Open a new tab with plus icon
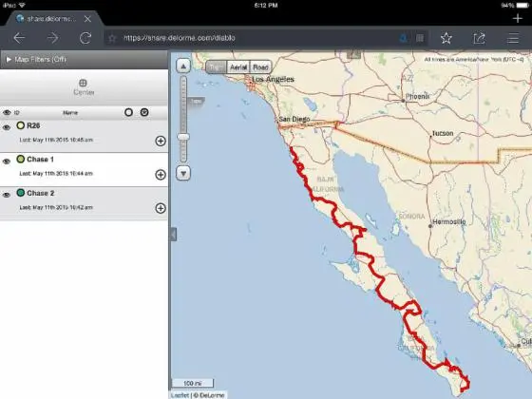This screenshot has width=532, height=399. pos(518,18)
